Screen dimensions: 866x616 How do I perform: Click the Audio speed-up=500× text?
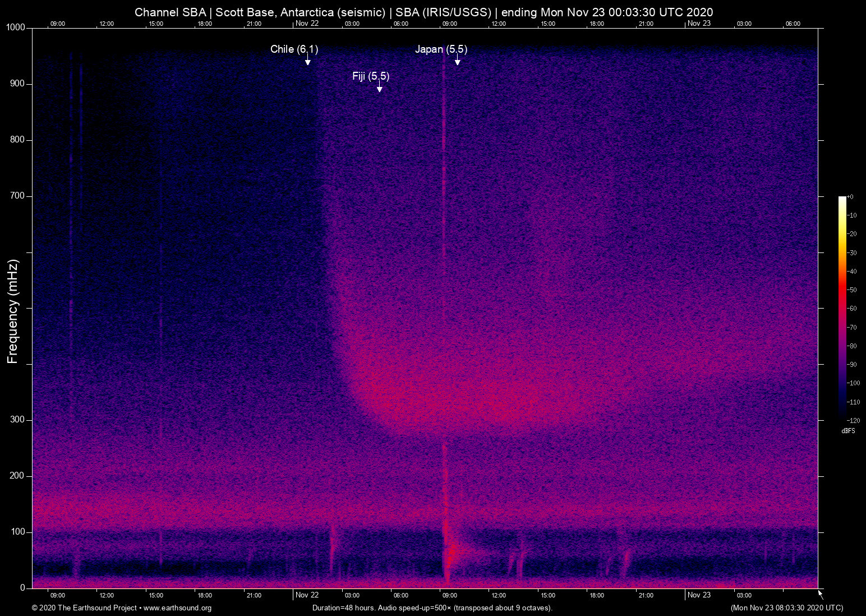pos(414,608)
